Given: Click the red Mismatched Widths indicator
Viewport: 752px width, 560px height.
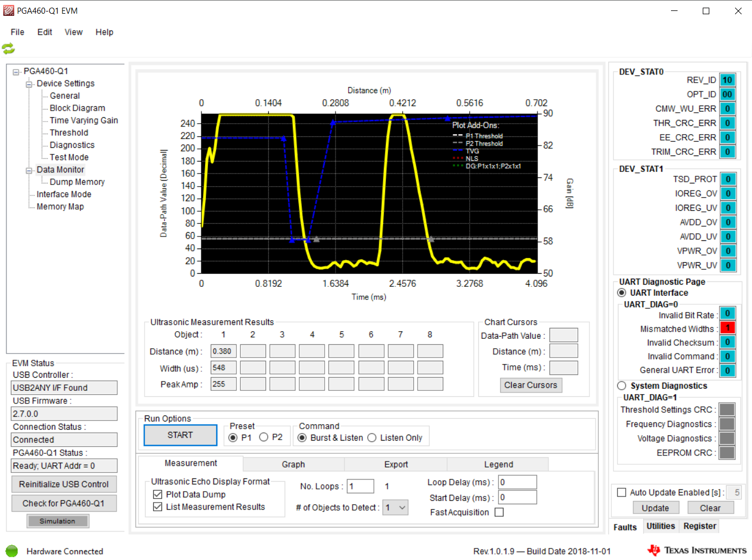Looking at the screenshot, I should pyautogui.click(x=727, y=328).
